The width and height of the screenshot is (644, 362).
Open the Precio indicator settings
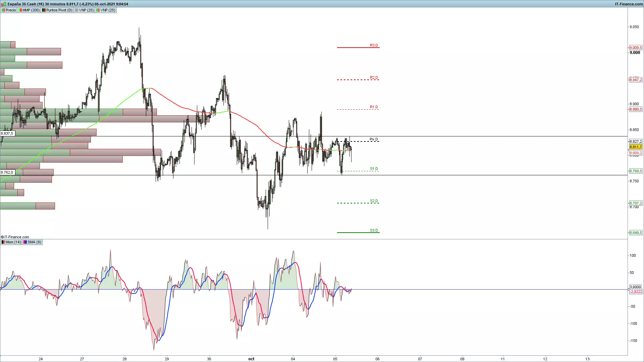point(9,10)
